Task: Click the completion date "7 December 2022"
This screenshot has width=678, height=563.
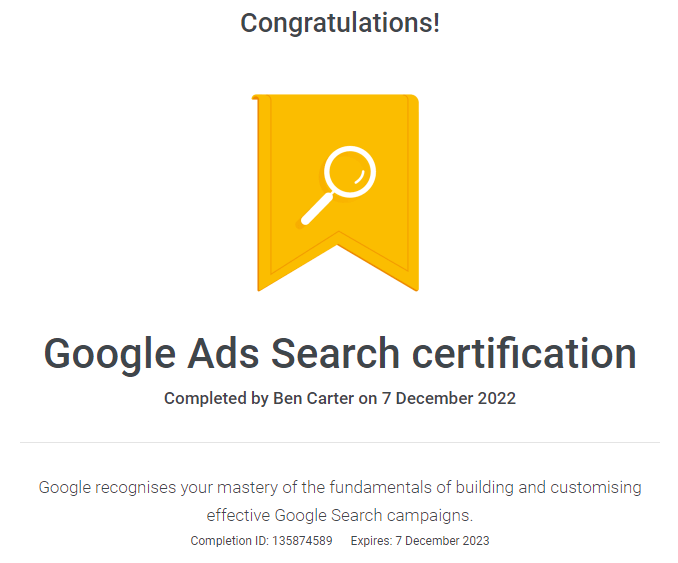Action: 448,398
